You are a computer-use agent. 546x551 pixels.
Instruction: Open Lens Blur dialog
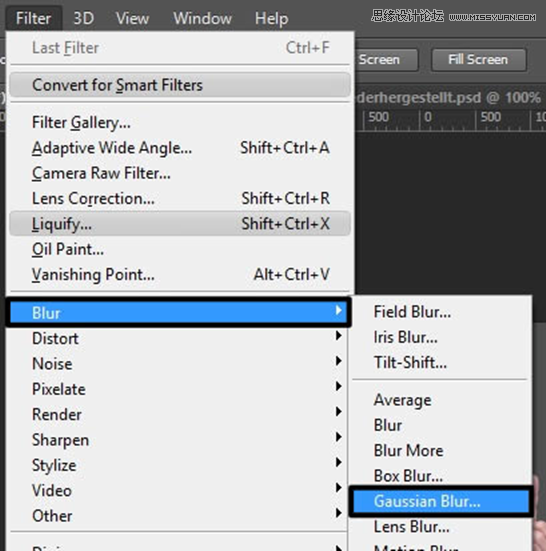click(x=441, y=527)
